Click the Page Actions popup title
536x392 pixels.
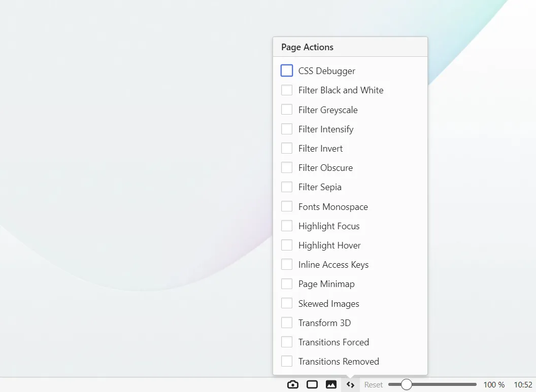coord(307,47)
